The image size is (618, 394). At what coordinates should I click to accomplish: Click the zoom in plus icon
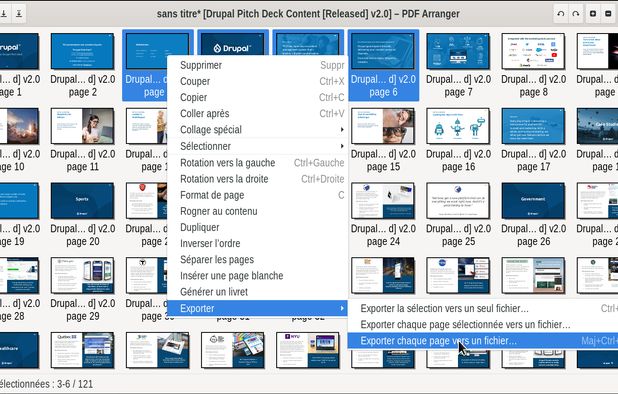[593, 13]
